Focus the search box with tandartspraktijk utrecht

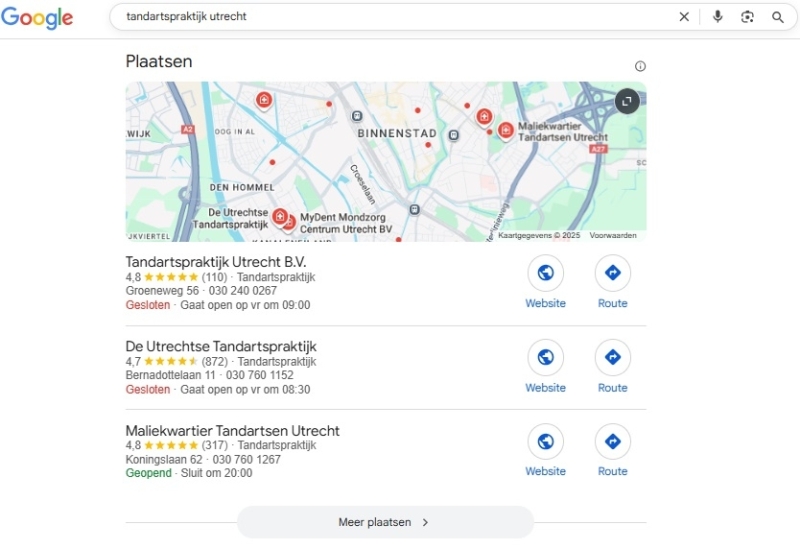398,16
